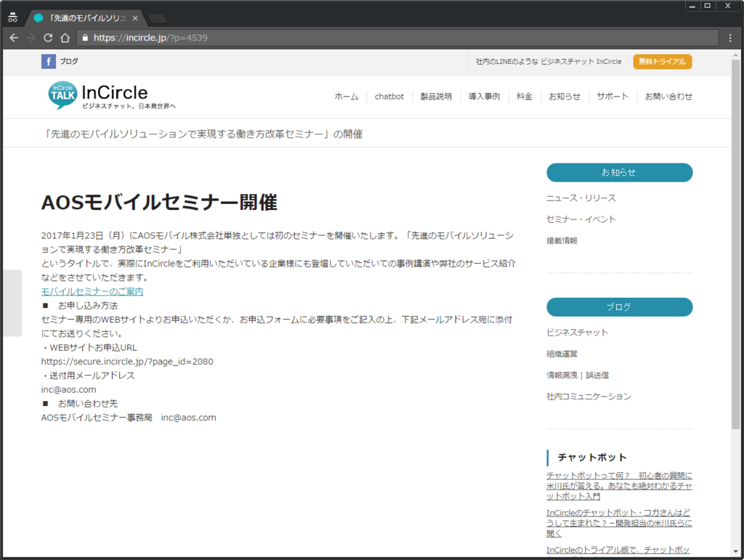Open the ホーム menu item
Viewport: 744px width, 560px height.
[347, 97]
